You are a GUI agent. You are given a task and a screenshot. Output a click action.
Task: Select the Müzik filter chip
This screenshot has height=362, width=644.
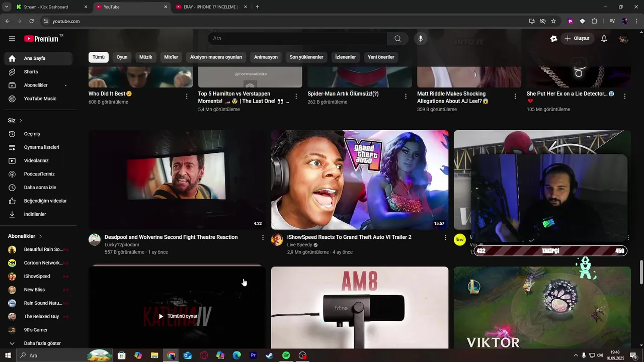(146, 57)
